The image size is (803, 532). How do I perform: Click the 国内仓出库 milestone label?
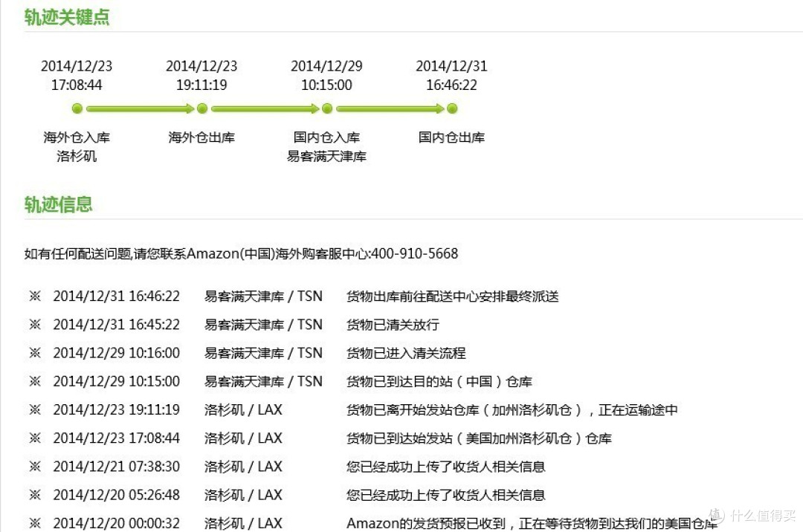click(x=452, y=137)
